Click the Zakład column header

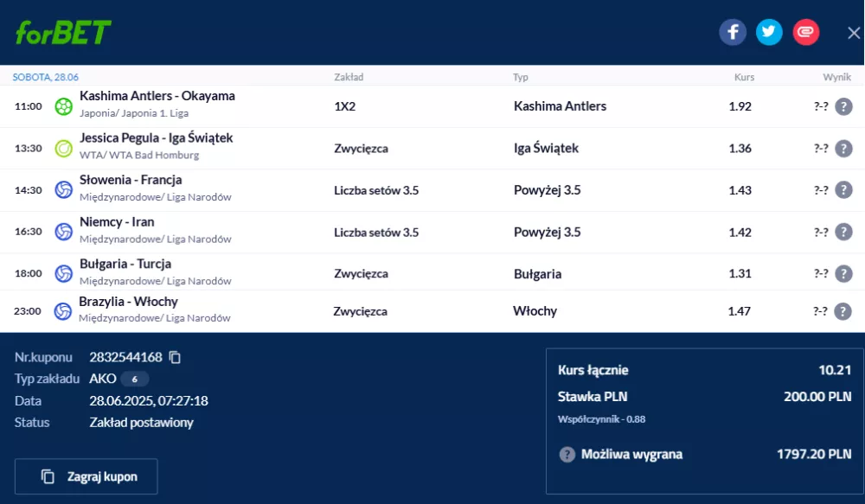click(x=349, y=77)
